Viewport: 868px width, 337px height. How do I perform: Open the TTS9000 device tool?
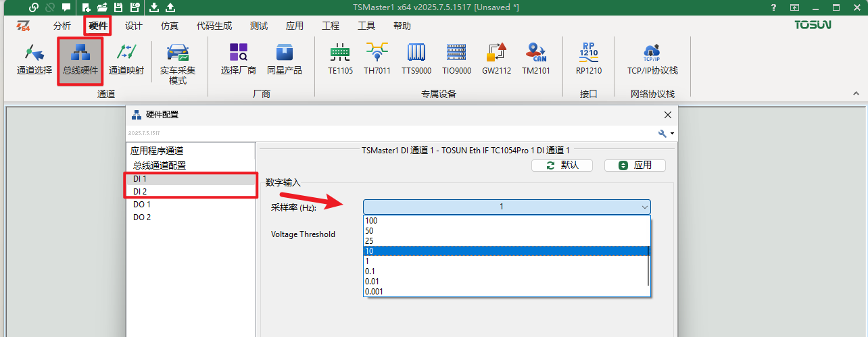pos(416,59)
